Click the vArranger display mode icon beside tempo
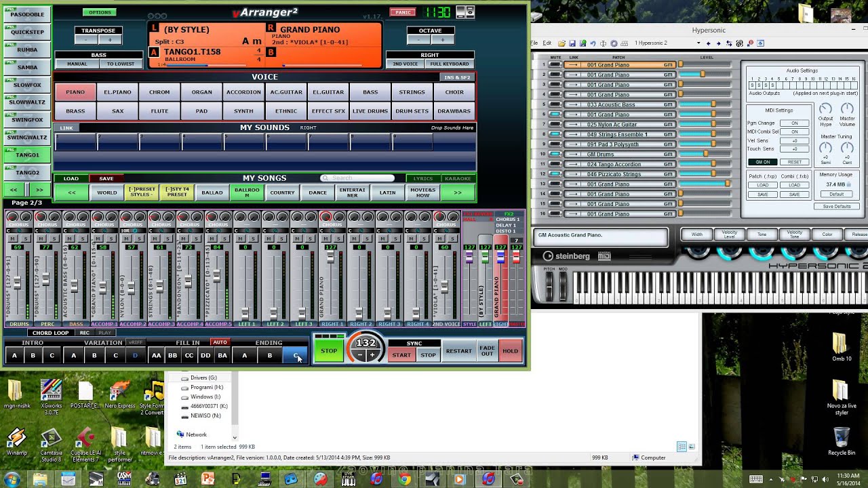The image size is (868, 488). (465, 12)
